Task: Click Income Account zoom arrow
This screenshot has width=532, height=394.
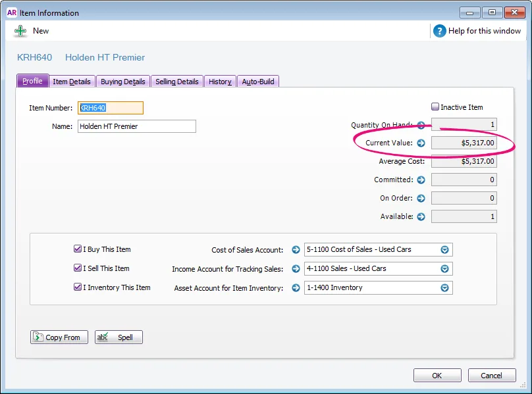Action: 296,269
